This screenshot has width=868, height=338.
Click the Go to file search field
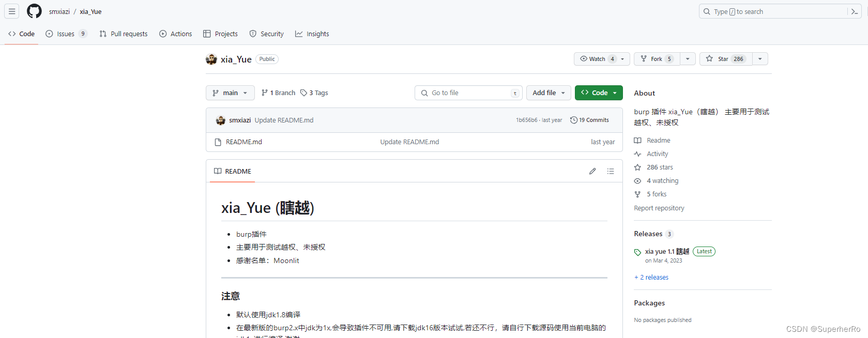pyautogui.click(x=468, y=93)
